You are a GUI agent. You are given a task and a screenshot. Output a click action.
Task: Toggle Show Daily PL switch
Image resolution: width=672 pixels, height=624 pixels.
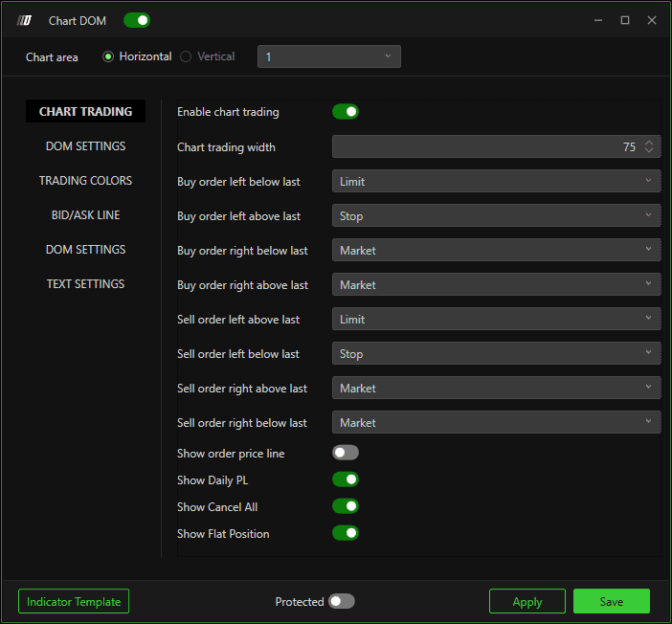(346, 479)
